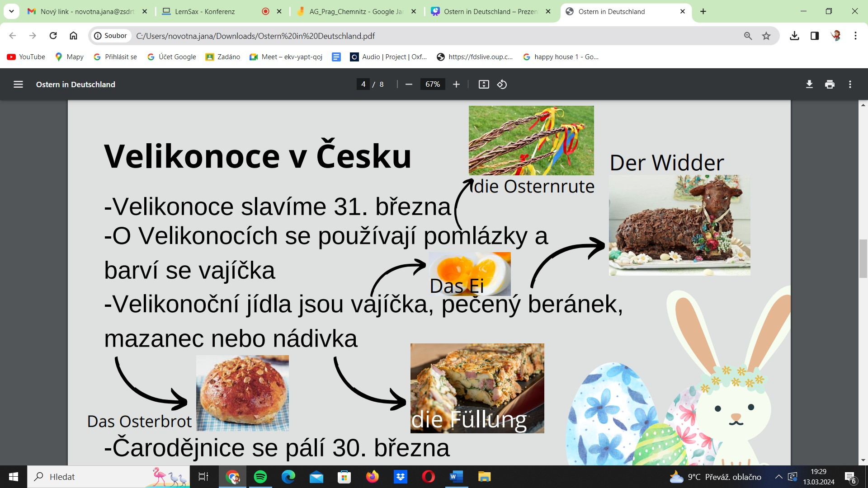Image resolution: width=868 pixels, height=488 pixels.
Task: Bookmark this page with star icon
Action: click(766, 36)
